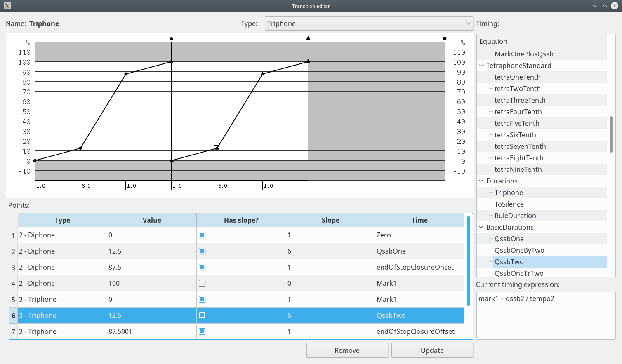Click the points table vertical scrollbar
This screenshot has width=622, height=364.
(469, 261)
